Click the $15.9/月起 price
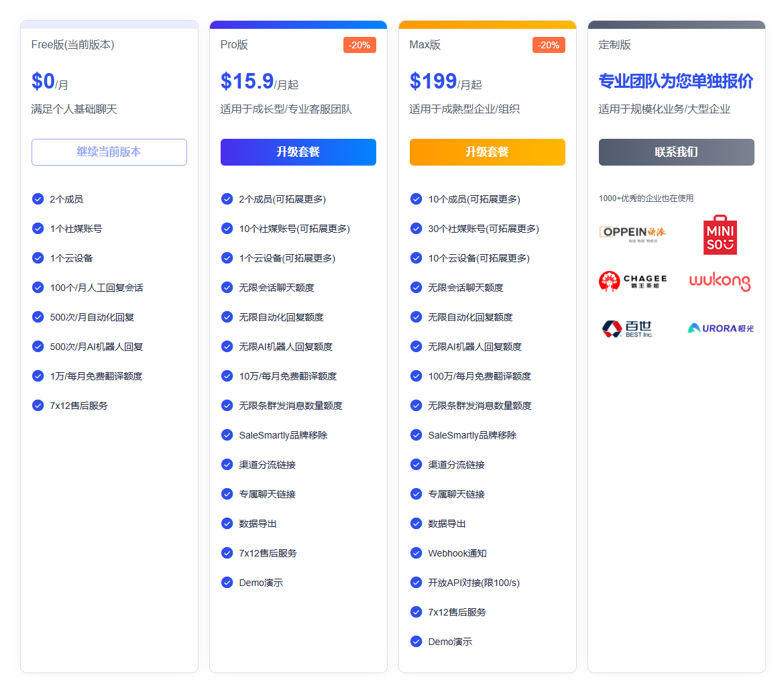The width and height of the screenshot is (784, 694). pos(260,82)
